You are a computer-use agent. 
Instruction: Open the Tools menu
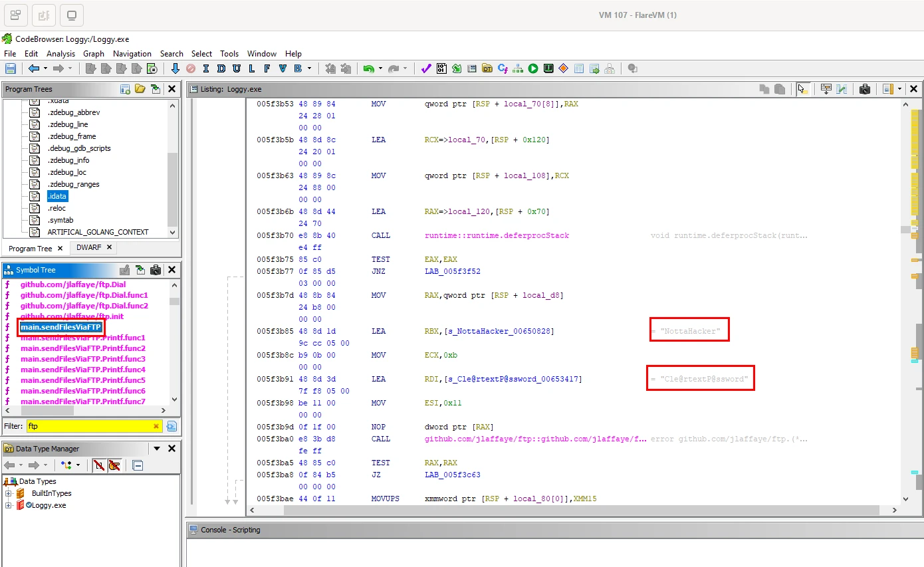229,54
